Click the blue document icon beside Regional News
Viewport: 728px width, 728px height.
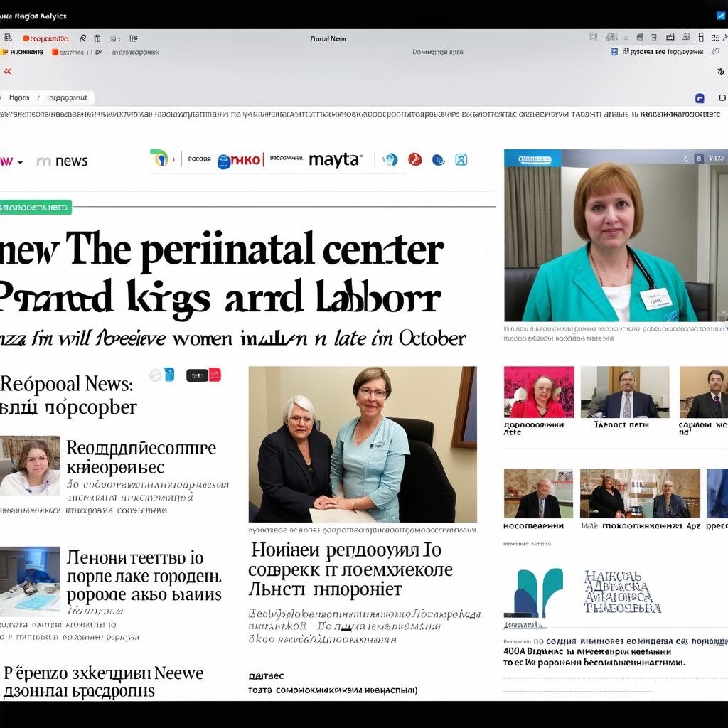tap(168, 375)
